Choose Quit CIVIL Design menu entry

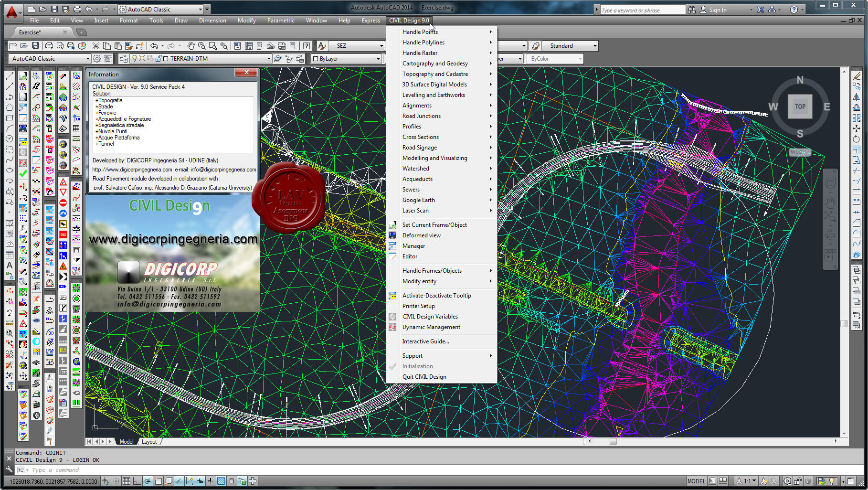pos(442,377)
